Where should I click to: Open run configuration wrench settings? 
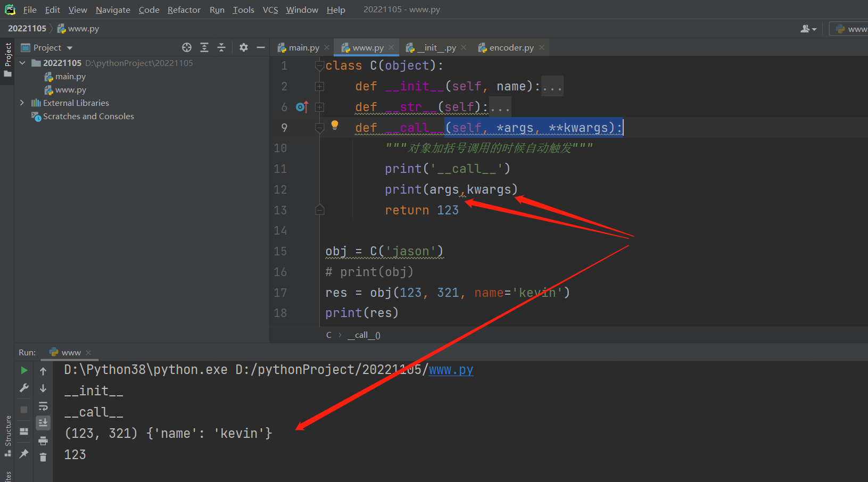pos(24,388)
